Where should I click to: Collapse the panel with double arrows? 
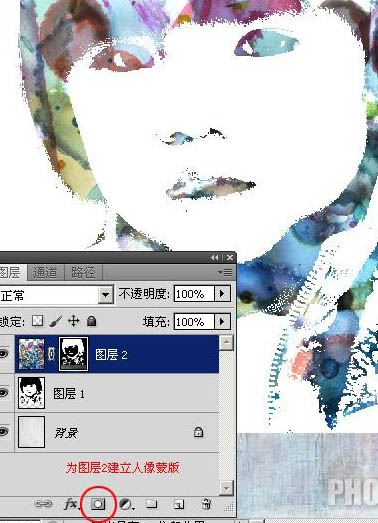coord(215,257)
